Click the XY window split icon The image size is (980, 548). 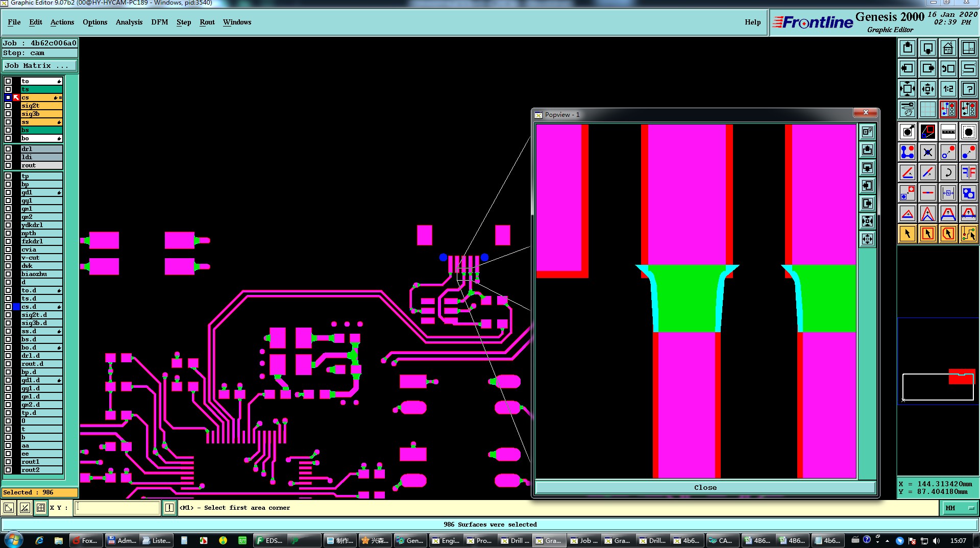(968, 48)
